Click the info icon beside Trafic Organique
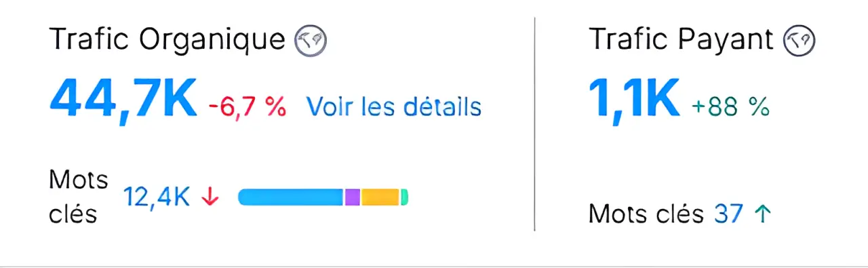 point(311,41)
